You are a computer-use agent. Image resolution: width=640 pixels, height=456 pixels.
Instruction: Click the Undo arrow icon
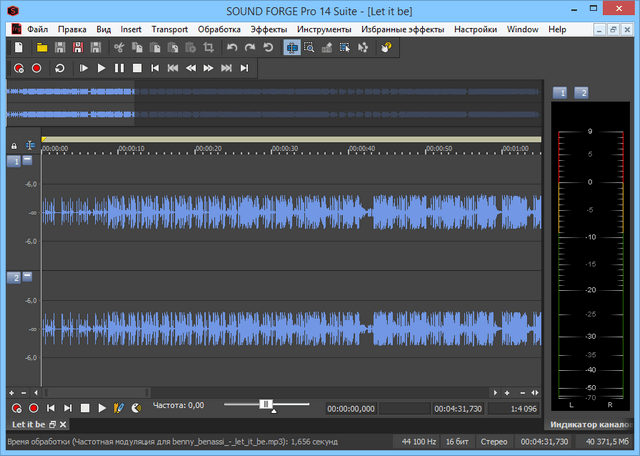point(232,47)
